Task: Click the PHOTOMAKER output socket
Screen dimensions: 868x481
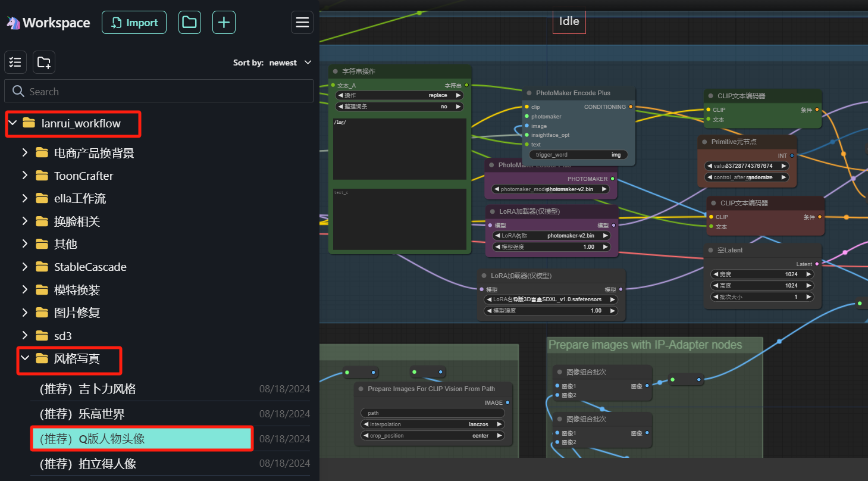Action: [613, 179]
